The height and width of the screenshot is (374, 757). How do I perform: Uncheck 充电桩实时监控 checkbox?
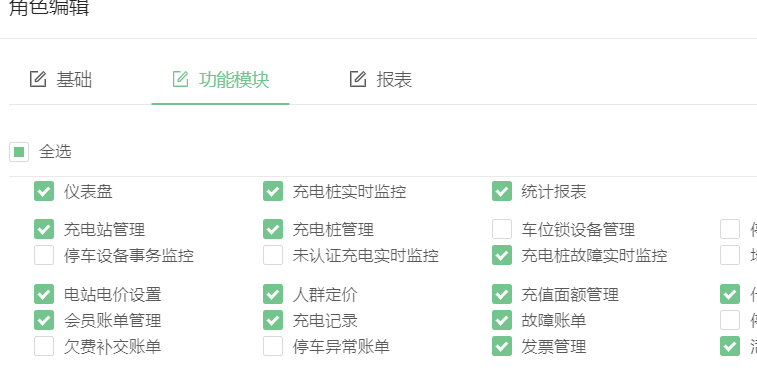coord(273,191)
